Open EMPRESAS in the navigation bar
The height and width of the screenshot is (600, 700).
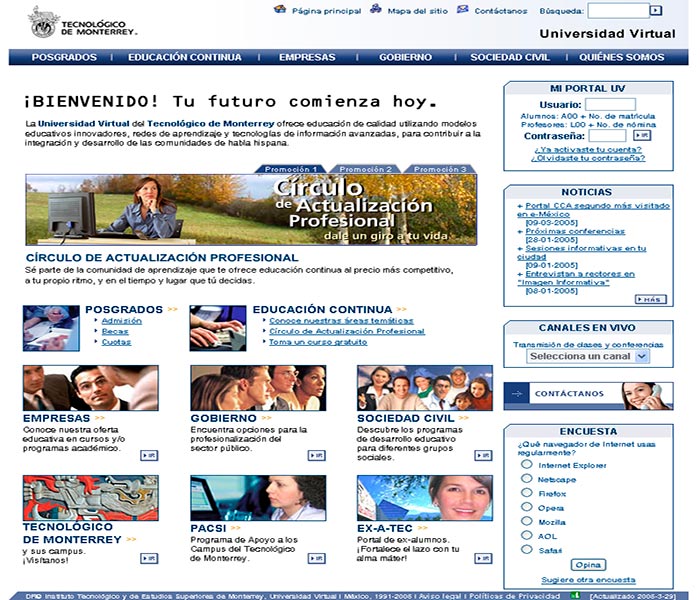pyautogui.click(x=307, y=57)
